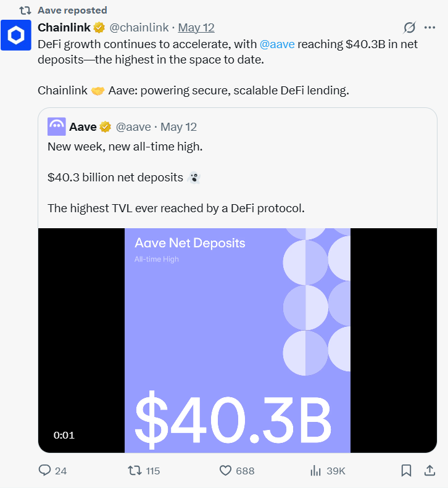Repost this post with repost icon
This screenshot has height=491, width=448.
134,471
